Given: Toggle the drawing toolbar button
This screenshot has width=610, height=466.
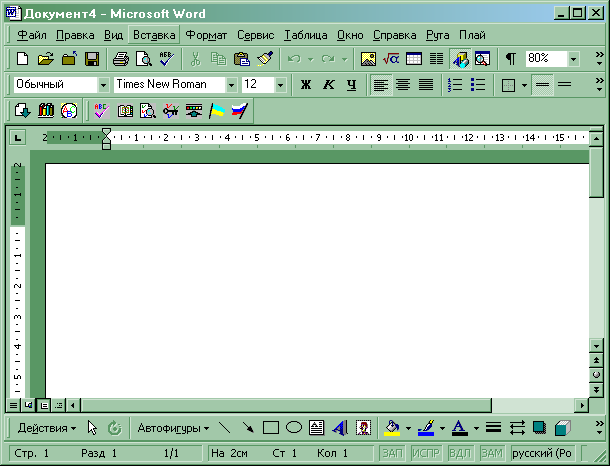Looking at the screenshot, I should click(x=459, y=59).
